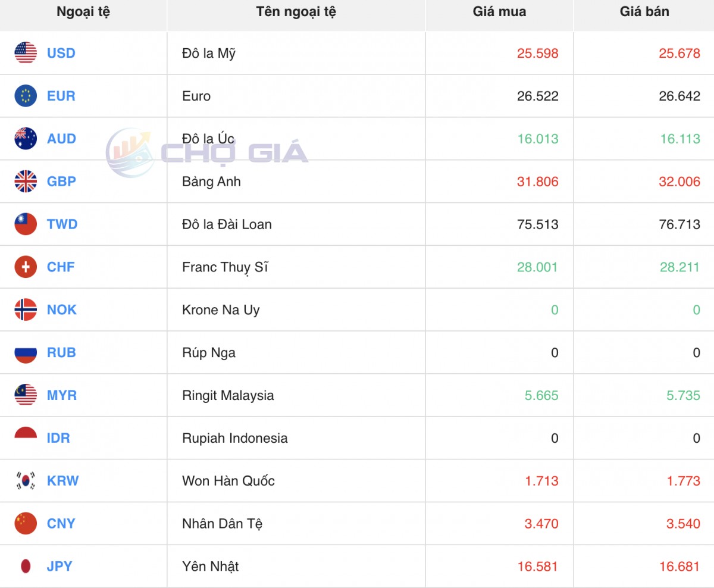
Task: Click the Chinese flag icon
Action: point(26,524)
